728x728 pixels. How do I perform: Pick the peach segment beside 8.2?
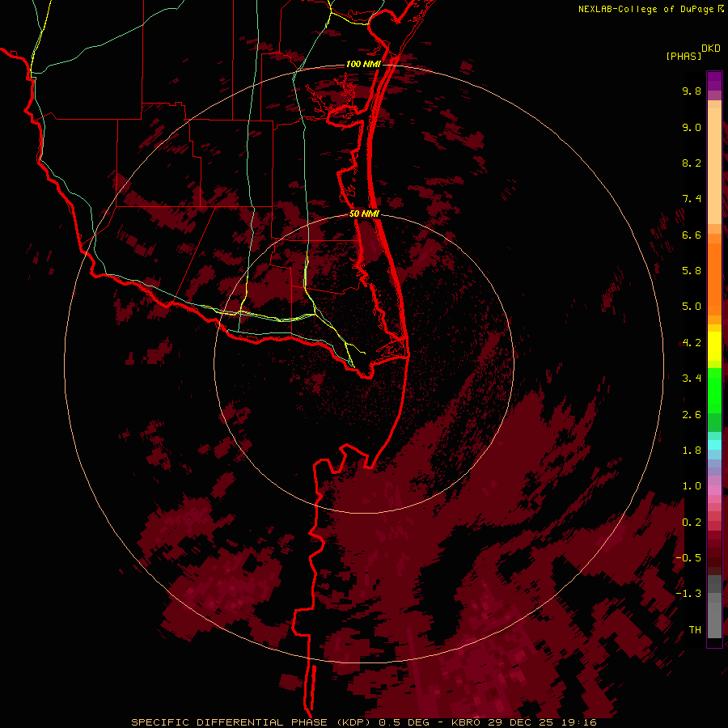pos(714,166)
